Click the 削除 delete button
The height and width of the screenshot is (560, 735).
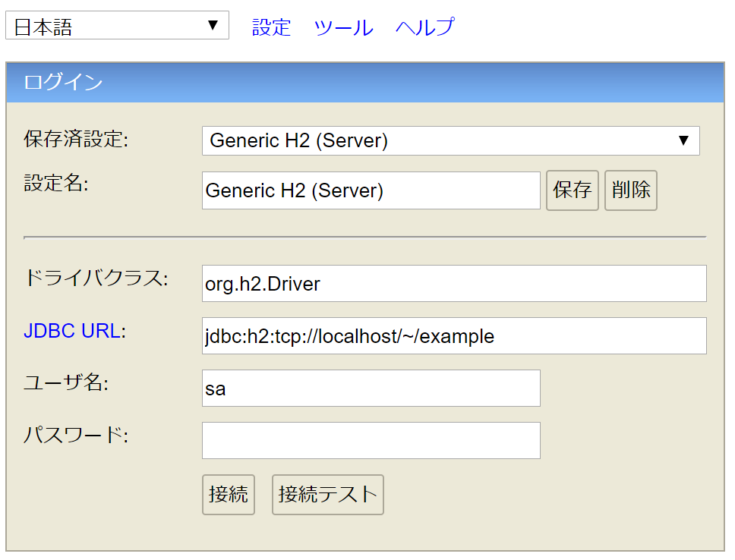pos(631,190)
